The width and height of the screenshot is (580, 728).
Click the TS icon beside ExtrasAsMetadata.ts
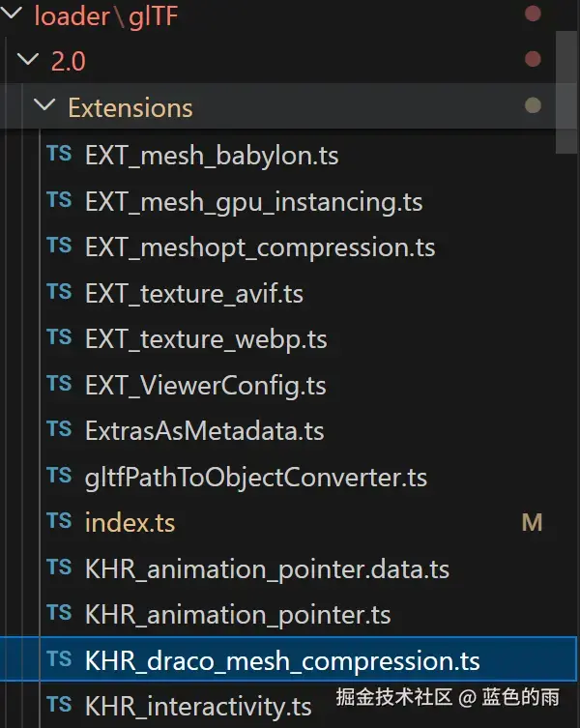point(59,431)
